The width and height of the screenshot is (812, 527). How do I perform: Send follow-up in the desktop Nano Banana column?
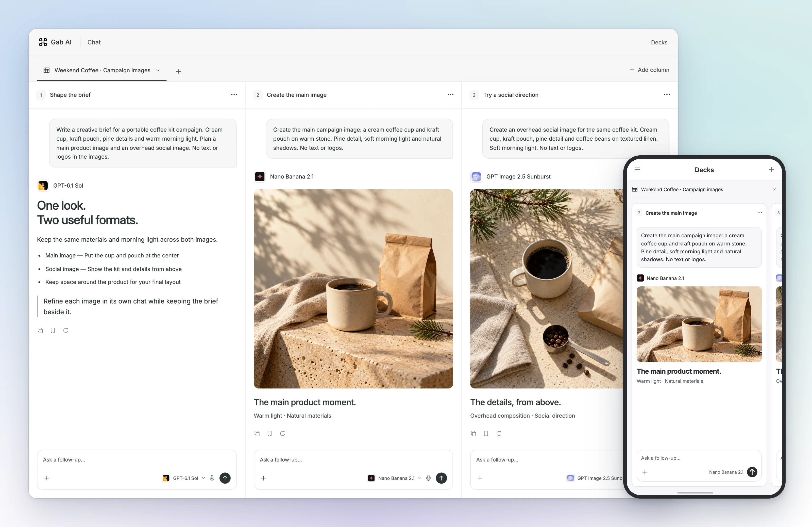[x=441, y=478]
